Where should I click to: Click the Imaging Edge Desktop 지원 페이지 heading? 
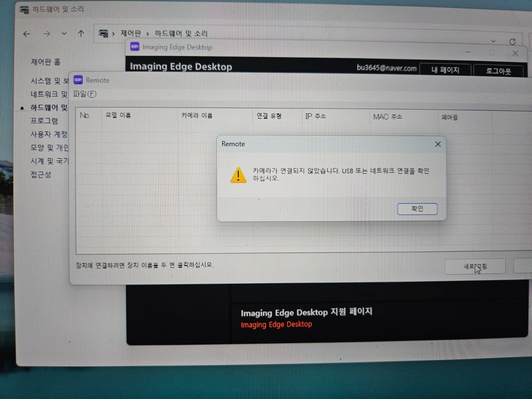coord(307,313)
